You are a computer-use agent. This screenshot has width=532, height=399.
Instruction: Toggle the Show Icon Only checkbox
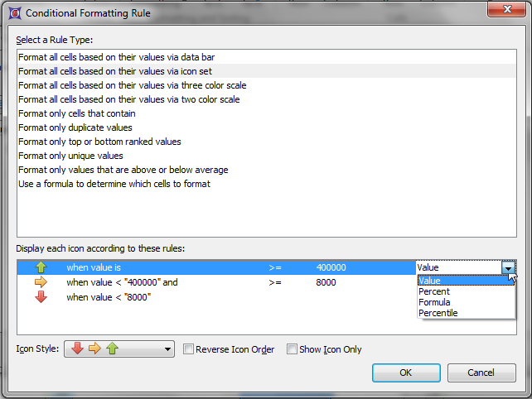tap(292, 349)
